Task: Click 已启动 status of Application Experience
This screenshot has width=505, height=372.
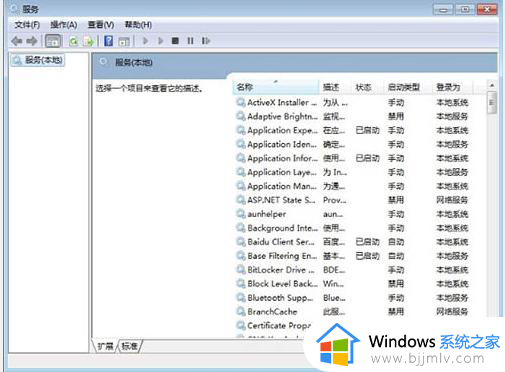Action: (368, 130)
